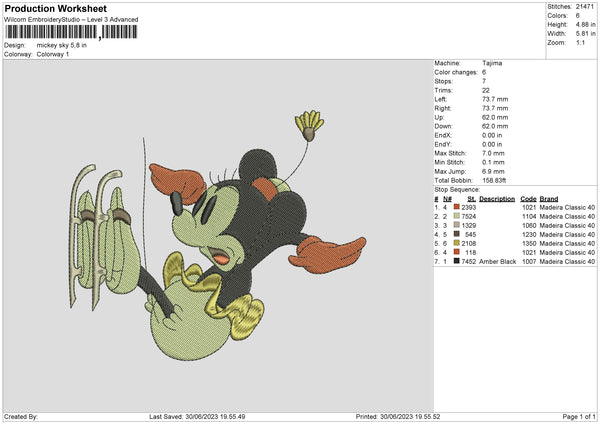Click the Color changes value
This screenshot has height=424, width=600.
tap(484, 72)
